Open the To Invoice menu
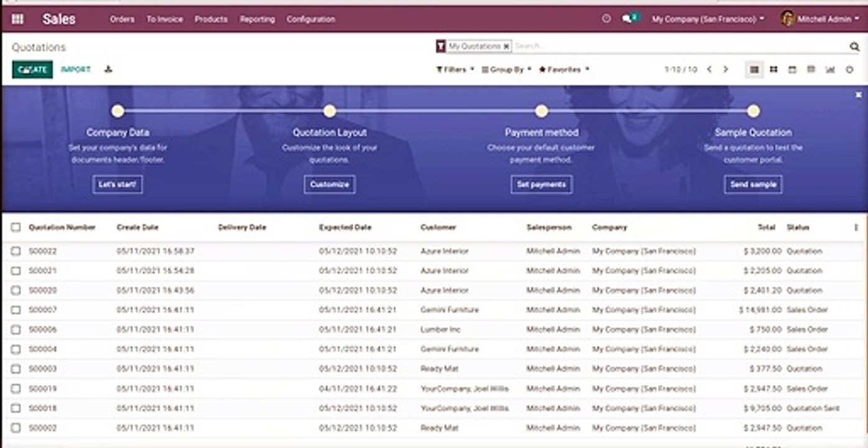The image size is (868, 448). coord(165,19)
